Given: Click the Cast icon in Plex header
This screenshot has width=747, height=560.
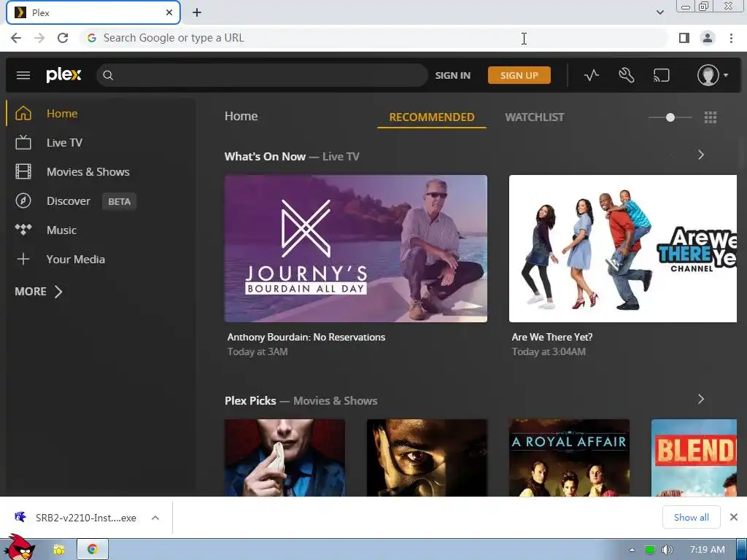Looking at the screenshot, I should click(x=661, y=75).
